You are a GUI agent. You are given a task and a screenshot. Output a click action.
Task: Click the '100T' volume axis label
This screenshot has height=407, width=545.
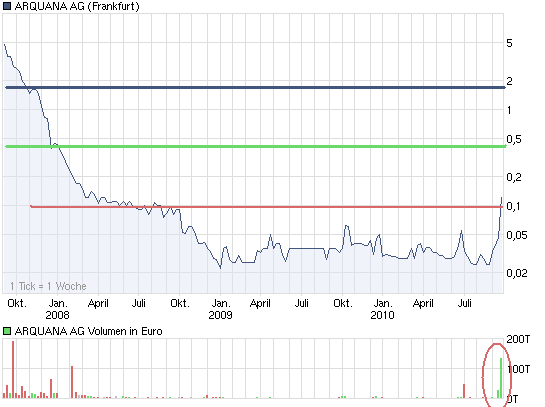pyautogui.click(x=519, y=369)
